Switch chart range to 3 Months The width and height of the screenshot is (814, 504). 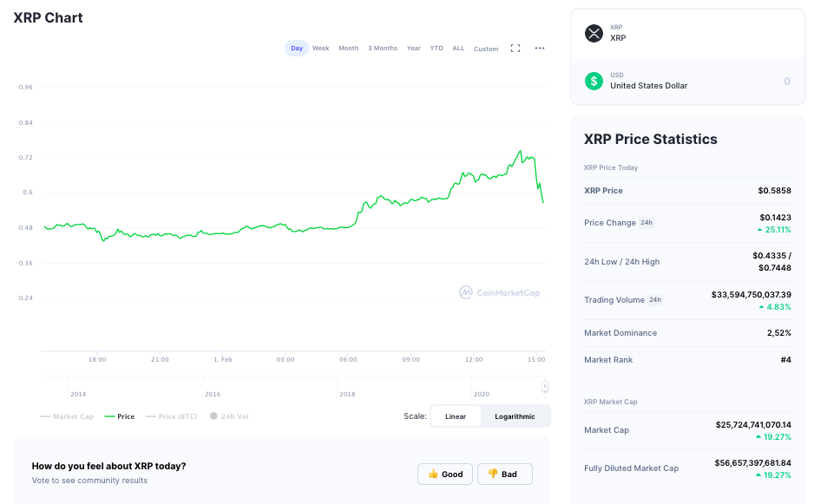click(x=383, y=49)
